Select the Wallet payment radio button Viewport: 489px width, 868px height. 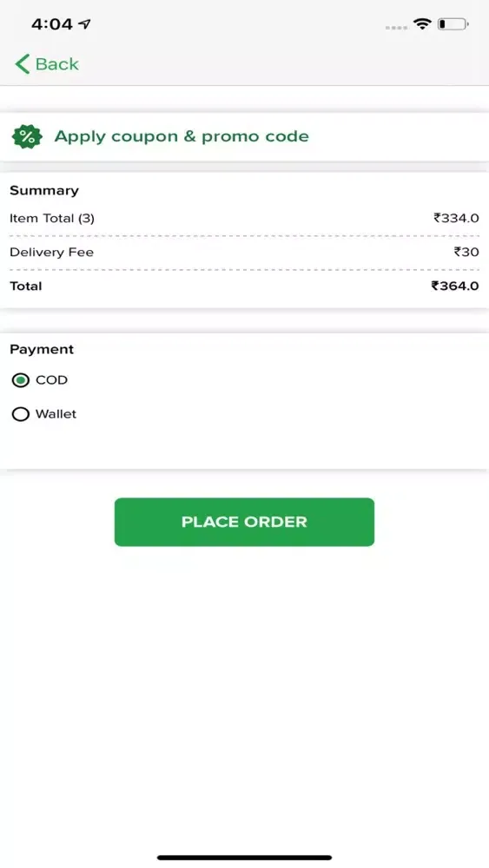(21, 414)
